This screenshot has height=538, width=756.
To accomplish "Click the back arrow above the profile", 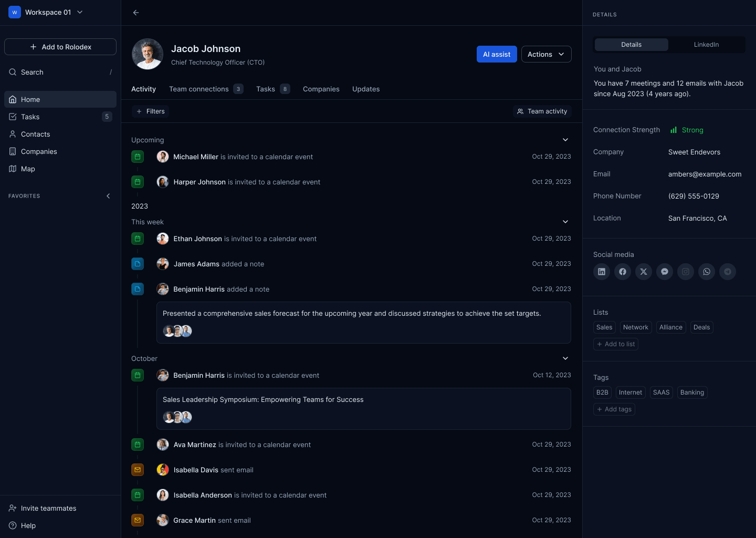I will click(x=135, y=13).
